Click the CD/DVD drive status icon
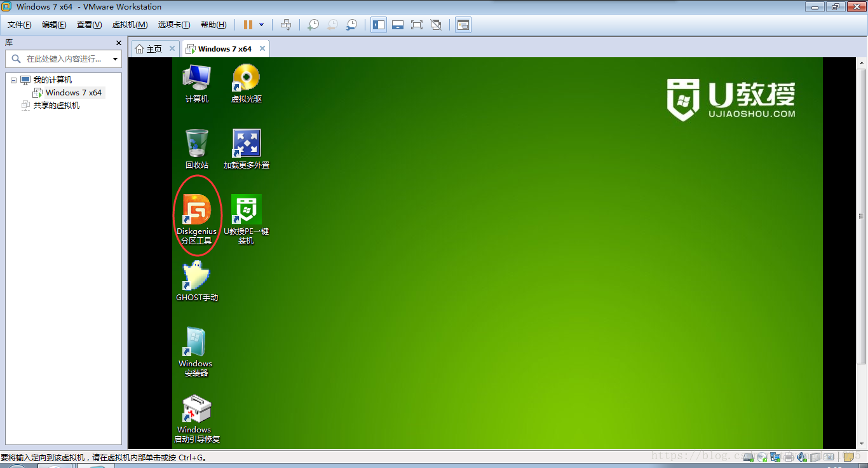Image resolution: width=868 pixels, height=468 pixels. [762, 457]
